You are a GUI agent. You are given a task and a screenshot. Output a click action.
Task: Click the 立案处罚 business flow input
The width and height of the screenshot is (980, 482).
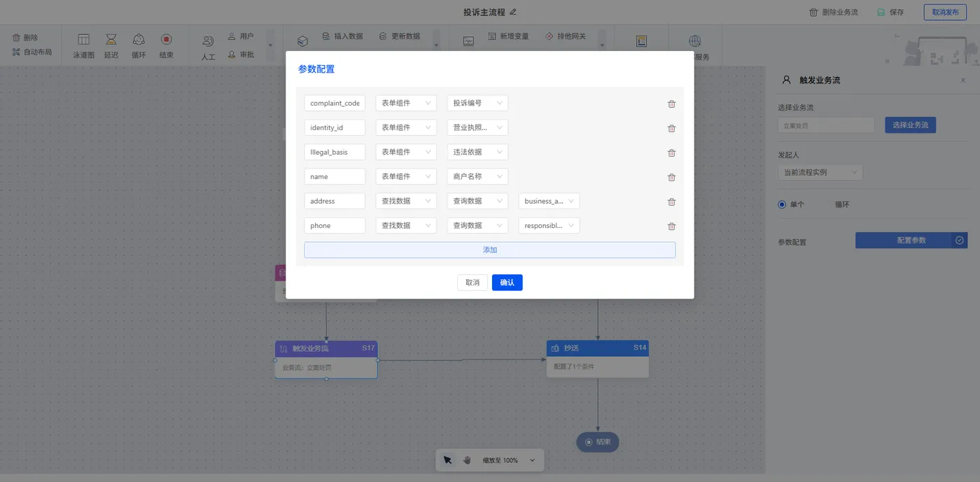[x=826, y=125]
